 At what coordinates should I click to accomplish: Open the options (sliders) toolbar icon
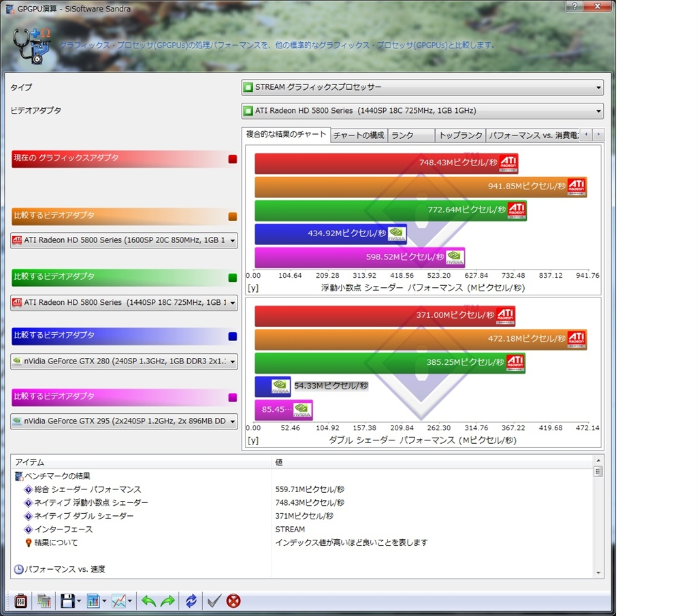20,601
